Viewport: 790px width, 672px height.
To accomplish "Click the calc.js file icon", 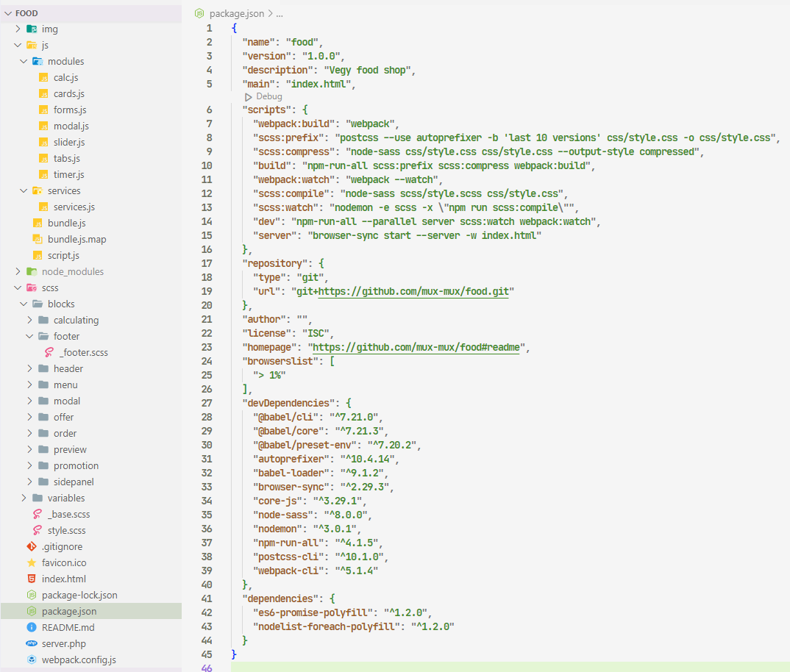I will pos(44,78).
